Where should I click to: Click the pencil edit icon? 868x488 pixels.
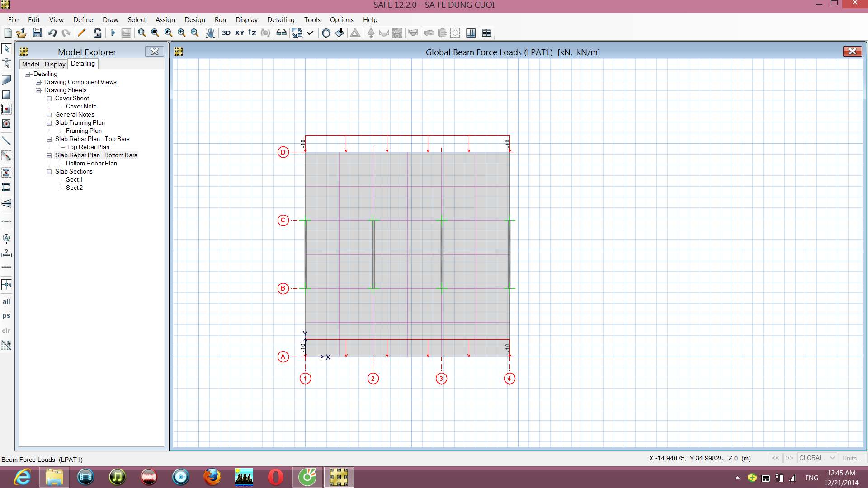tap(81, 33)
